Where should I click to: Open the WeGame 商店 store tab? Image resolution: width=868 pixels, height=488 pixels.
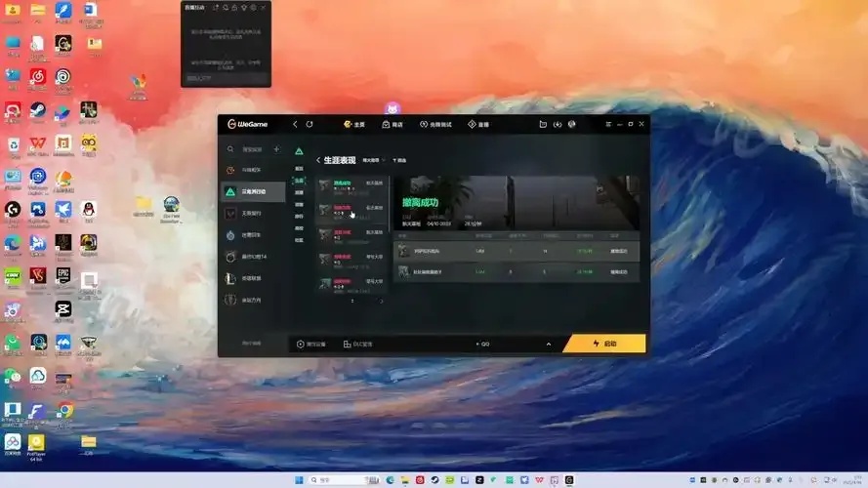tap(393, 125)
